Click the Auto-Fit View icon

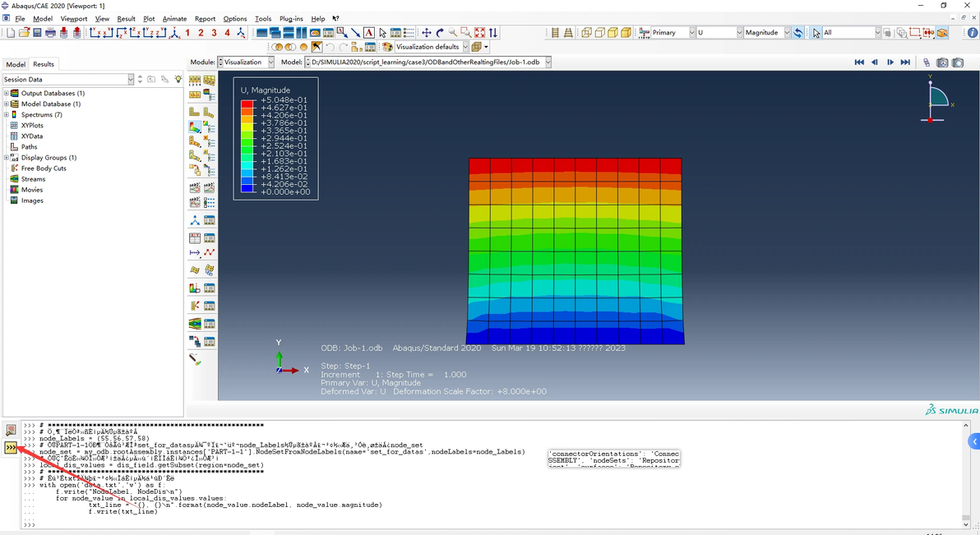[x=479, y=33]
